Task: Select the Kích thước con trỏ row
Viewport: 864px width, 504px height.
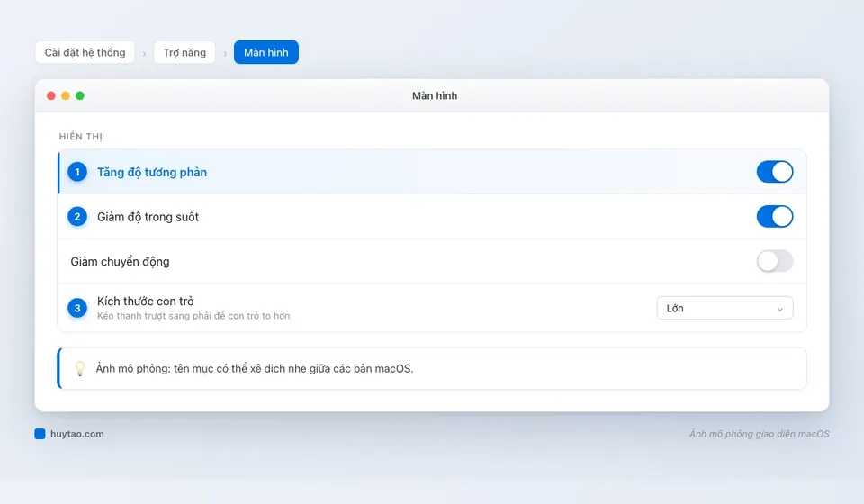Action: [x=432, y=308]
